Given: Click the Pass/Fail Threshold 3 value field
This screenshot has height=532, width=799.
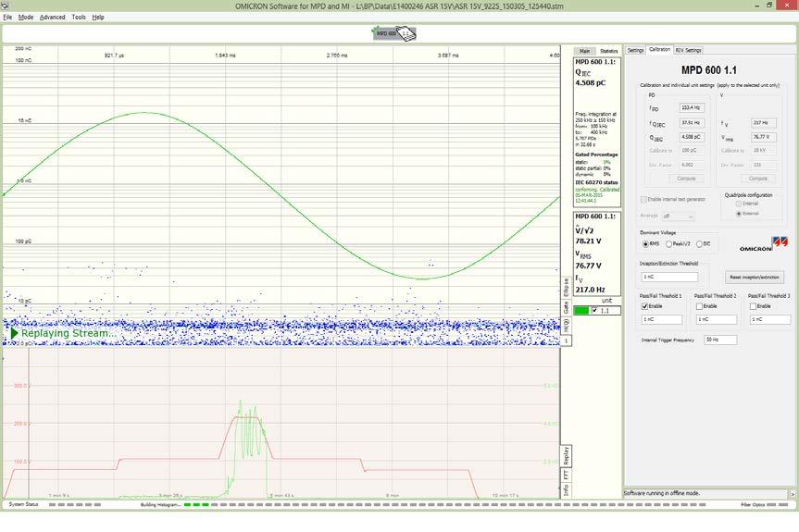Looking at the screenshot, I should (770, 319).
